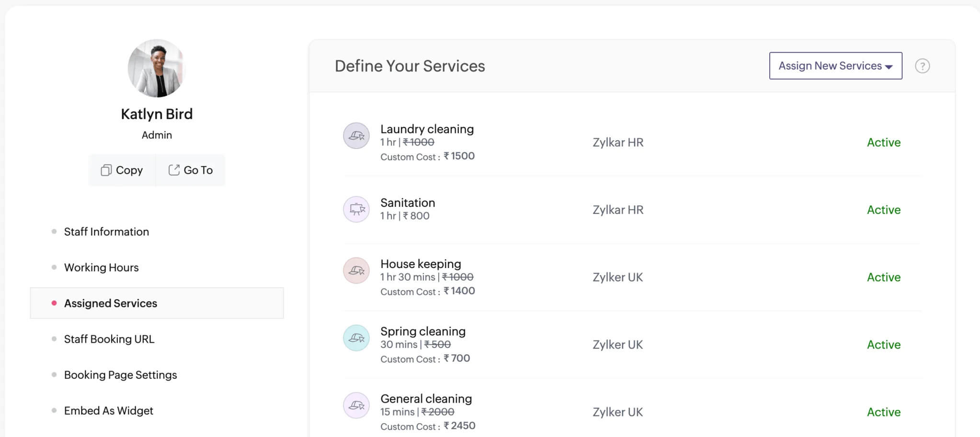Click the Sanitation service icon
This screenshot has width=980, height=437.
tap(356, 209)
